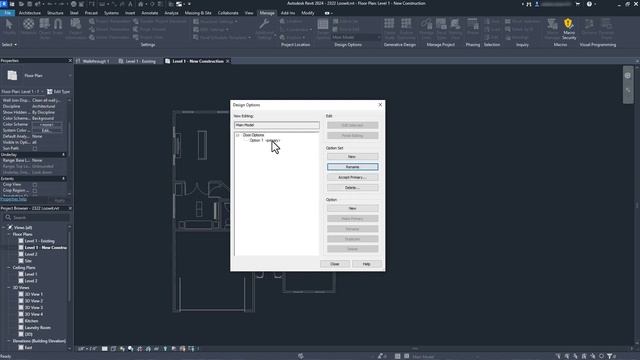Toggle the Crop Region Visible checkbox

coord(35,191)
